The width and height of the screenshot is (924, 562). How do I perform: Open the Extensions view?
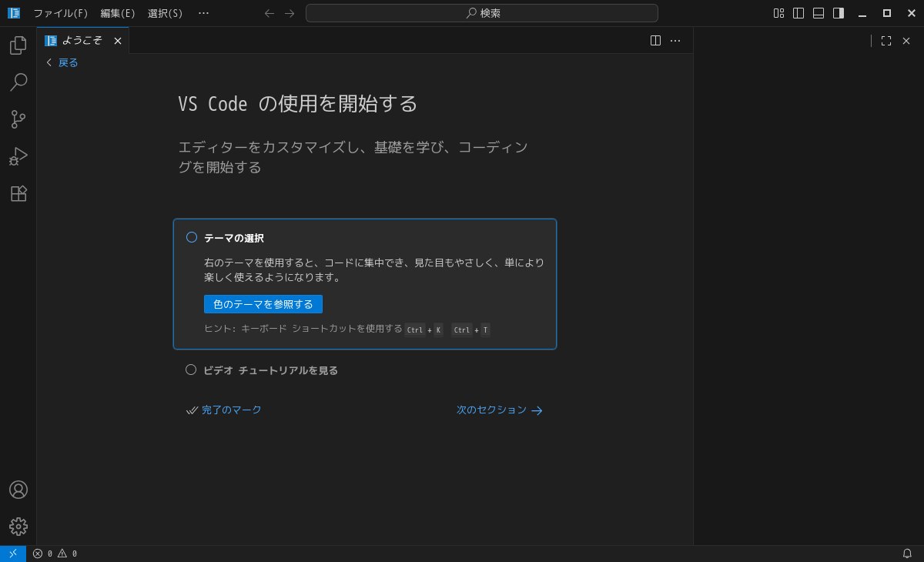pos(18,193)
